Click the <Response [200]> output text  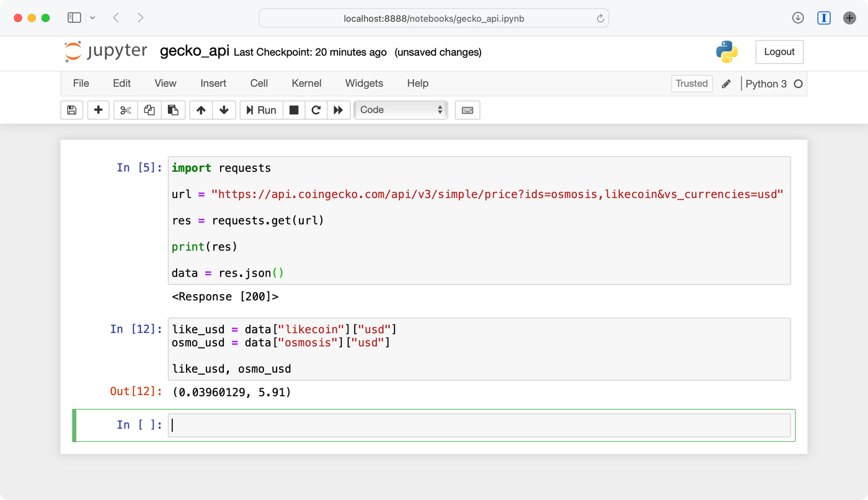coord(225,297)
